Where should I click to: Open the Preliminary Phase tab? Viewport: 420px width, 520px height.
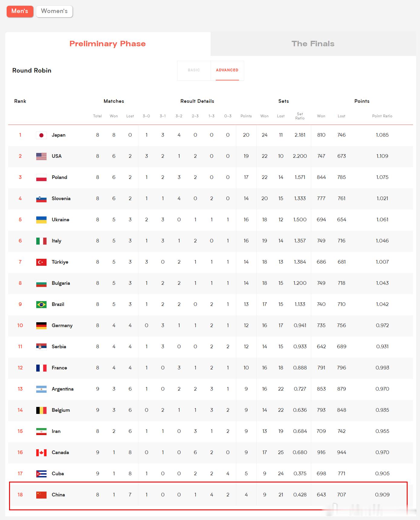pos(108,44)
